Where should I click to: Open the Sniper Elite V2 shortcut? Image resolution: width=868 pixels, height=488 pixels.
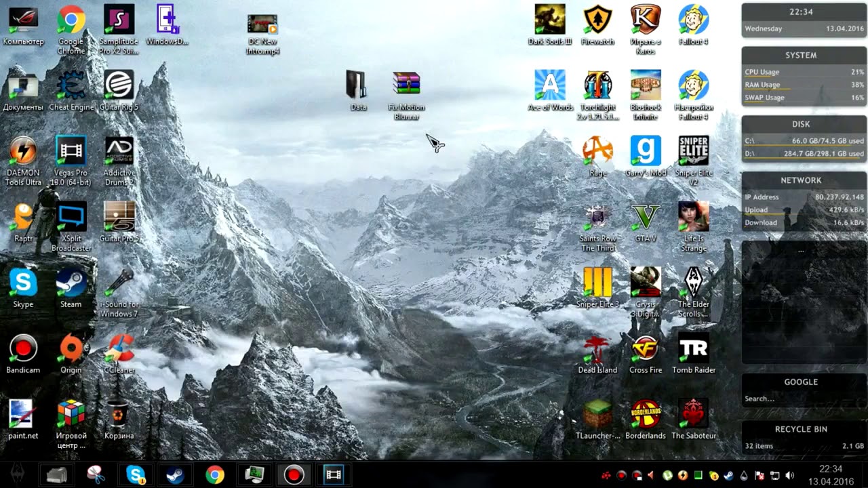694,161
